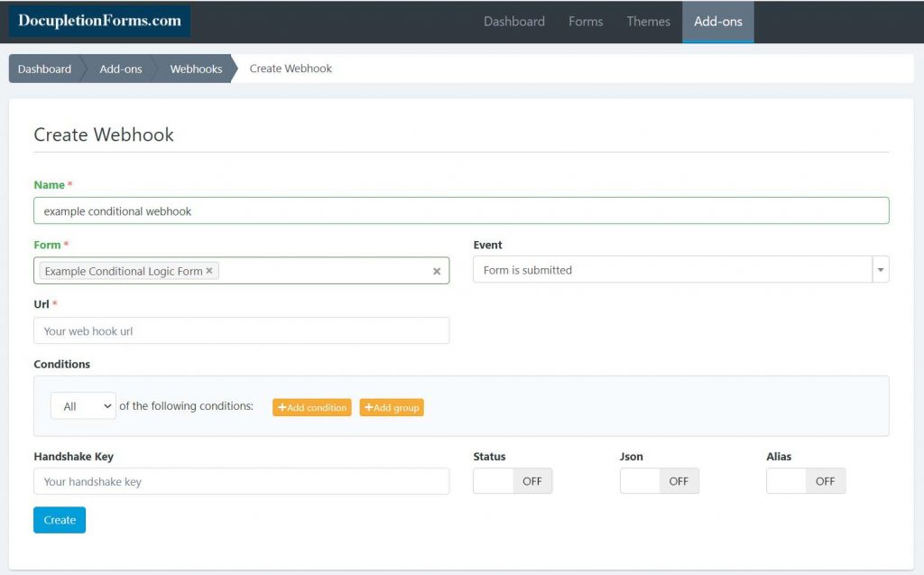Click the DocupletionForms.com logo

click(98, 20)
